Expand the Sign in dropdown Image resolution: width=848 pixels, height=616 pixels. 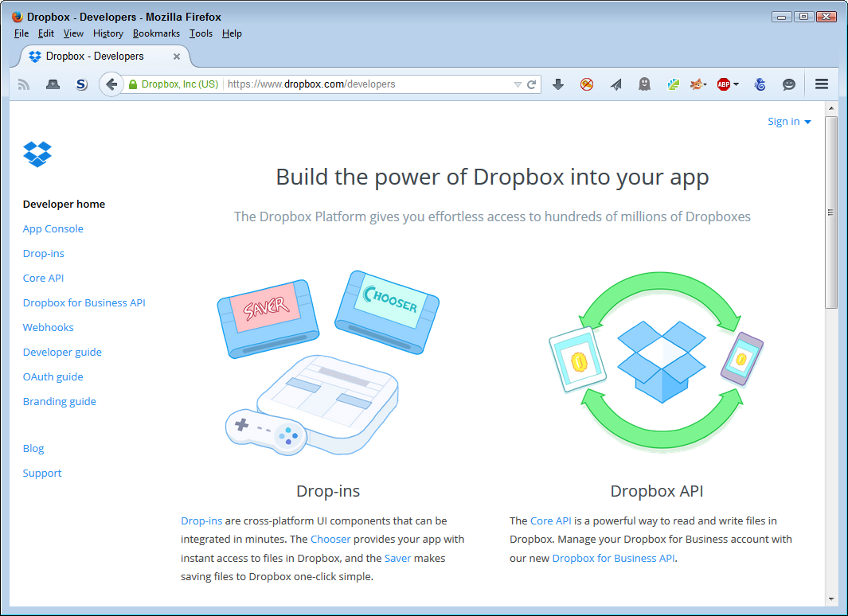789,121
